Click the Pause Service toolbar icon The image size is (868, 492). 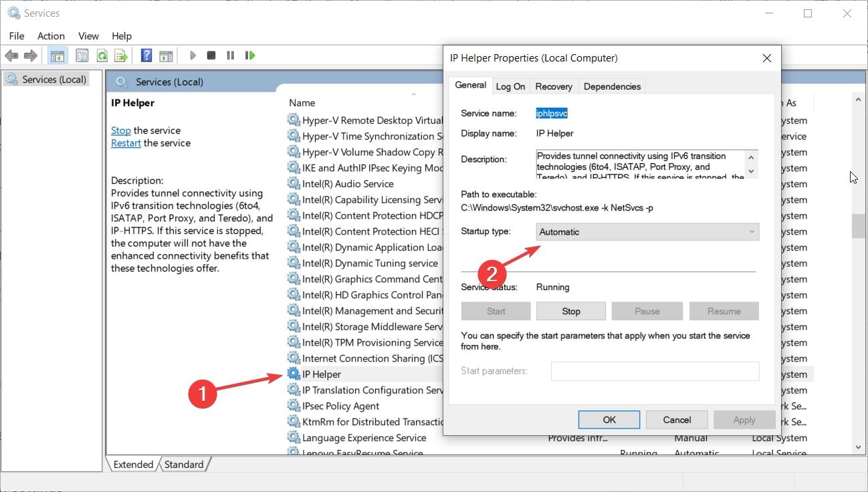230,55
